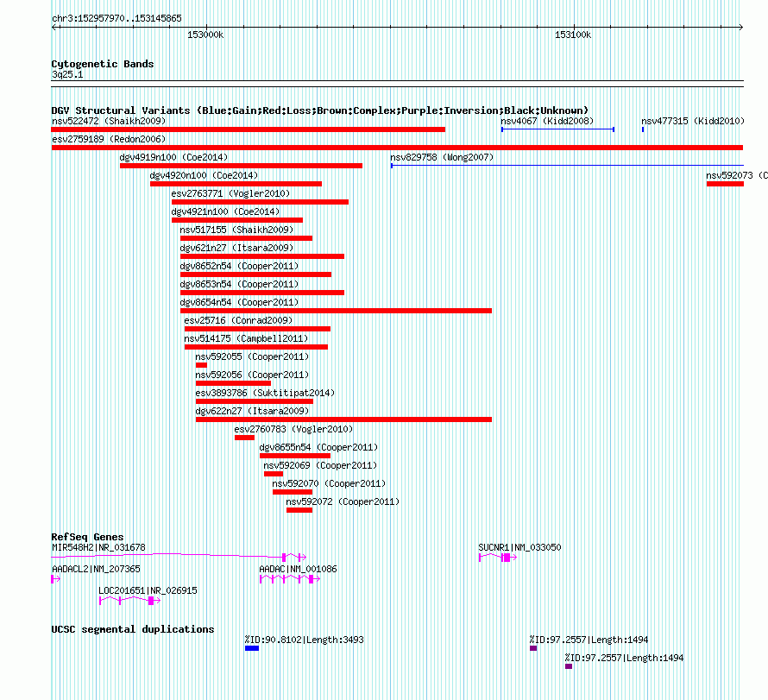The height and width of the screenshot is (700, 768).
Task: Click nsv517155 (Shaikh2009) variant label
Action: (x=236, y=230)
